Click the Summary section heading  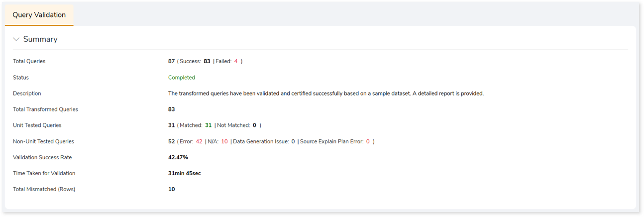point(40,39)
